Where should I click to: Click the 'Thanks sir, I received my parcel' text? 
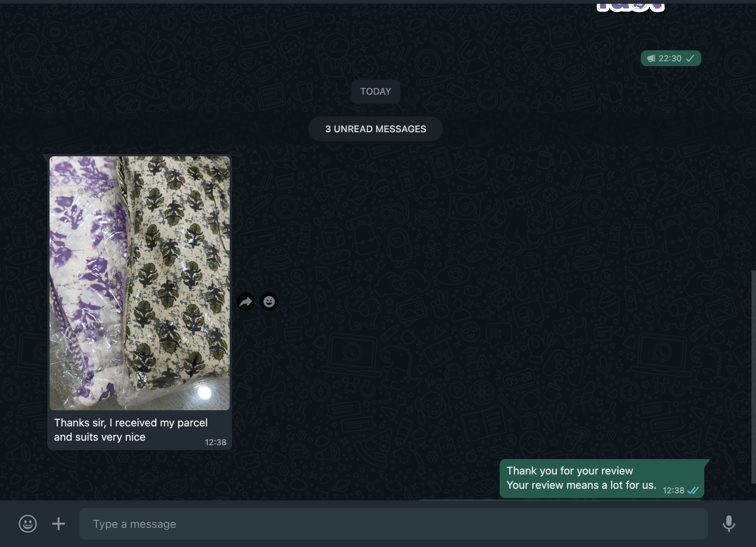point(131,423)
